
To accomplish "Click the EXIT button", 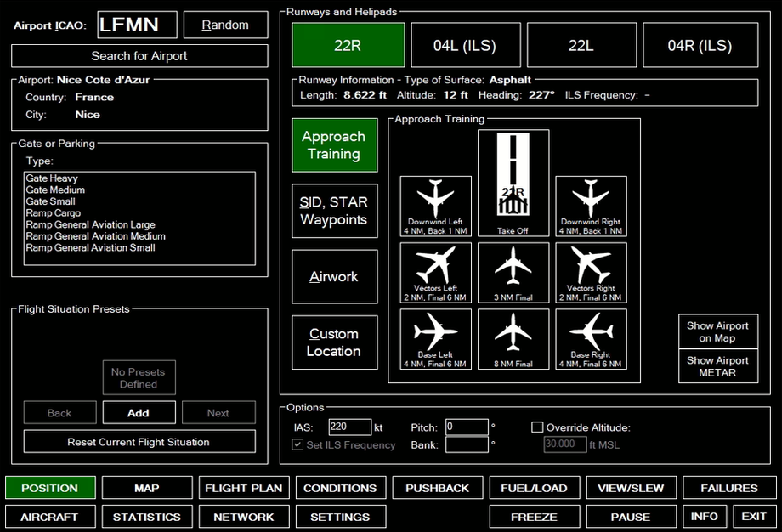I will pos(754,517).
